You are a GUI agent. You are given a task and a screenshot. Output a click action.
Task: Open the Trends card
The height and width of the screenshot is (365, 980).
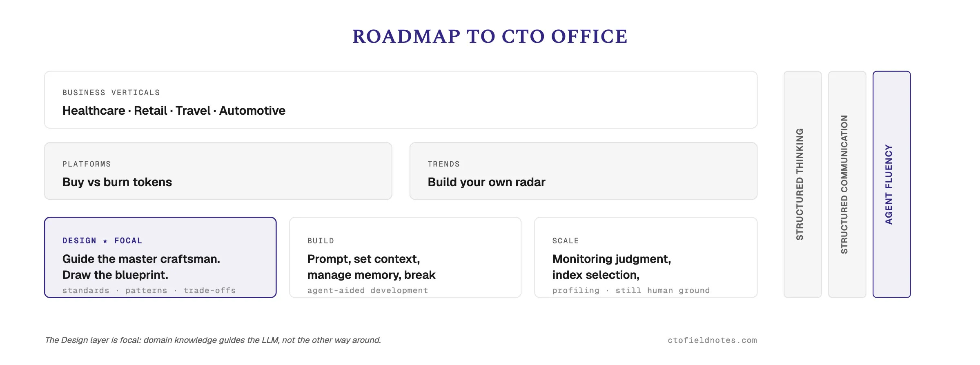click(584, 171)
